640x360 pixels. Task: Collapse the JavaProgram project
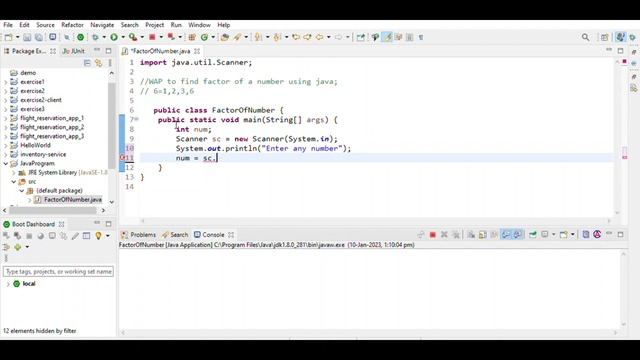click(6, 164)
